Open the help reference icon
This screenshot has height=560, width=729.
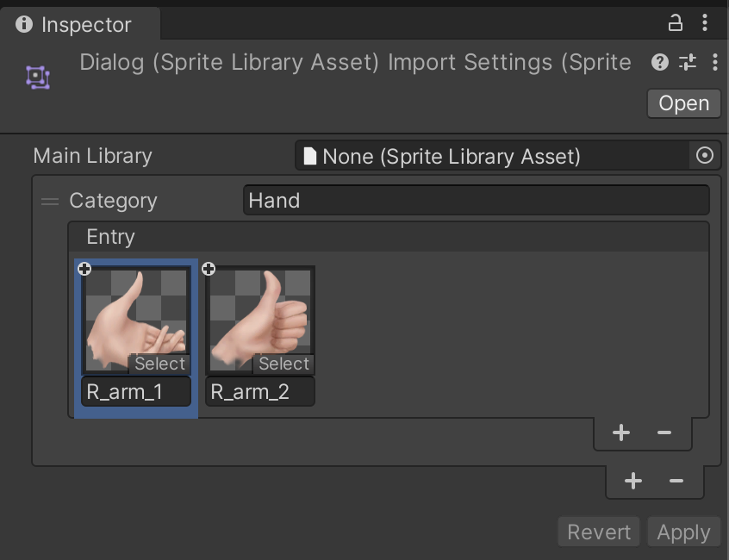[660, 62]
